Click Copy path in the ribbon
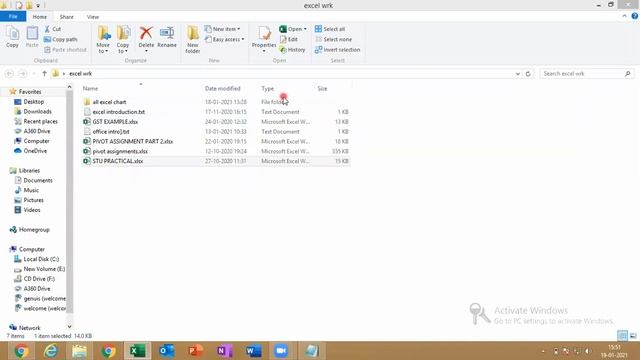This screenshot has height=360, width=640. (60, 39)
